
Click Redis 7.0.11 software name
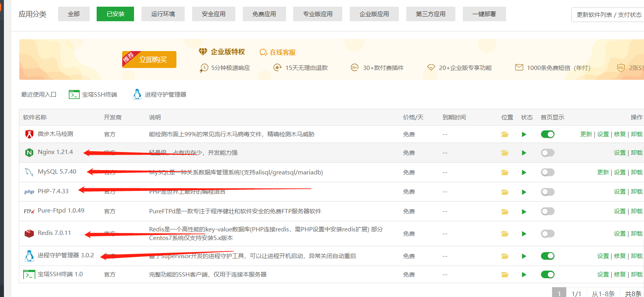coord(54,233)
